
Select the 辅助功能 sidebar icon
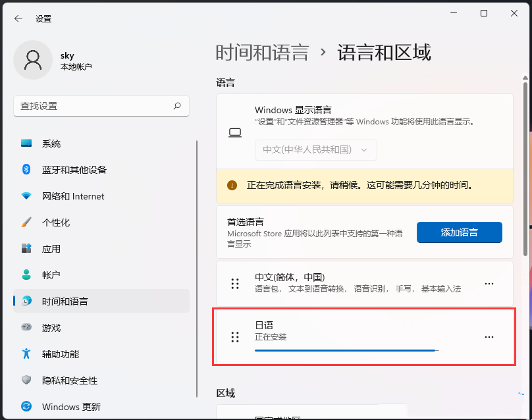(25, 354)
